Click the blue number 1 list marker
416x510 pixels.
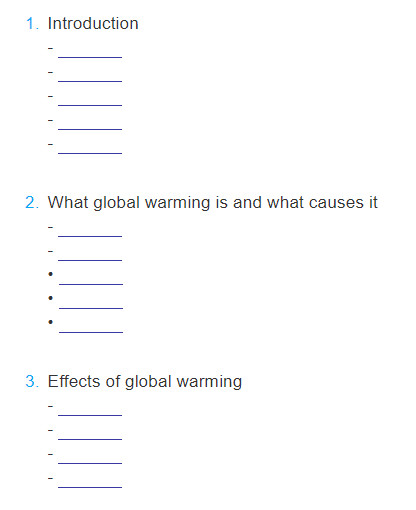coord(32,24)
